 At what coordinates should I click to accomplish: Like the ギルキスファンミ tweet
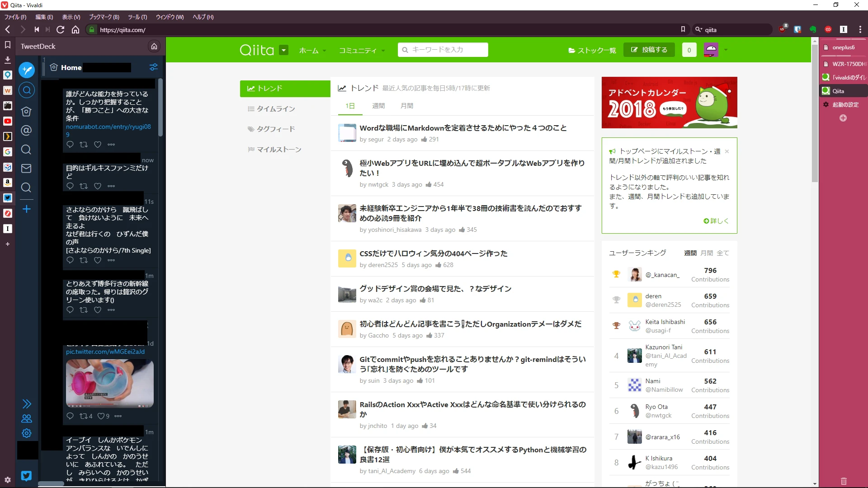pos(98,186)
